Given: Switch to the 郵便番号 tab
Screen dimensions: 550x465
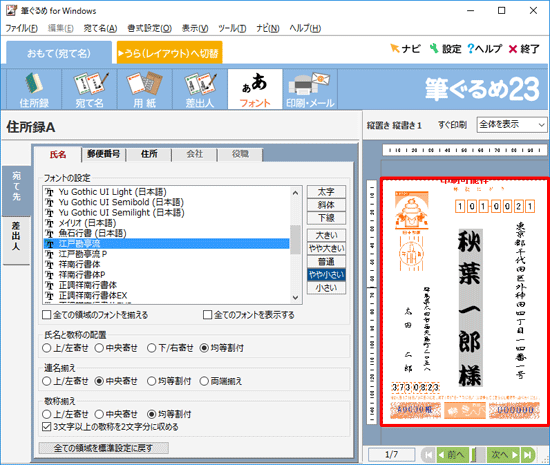Looking at the screenshot, I should click(103, 154).
